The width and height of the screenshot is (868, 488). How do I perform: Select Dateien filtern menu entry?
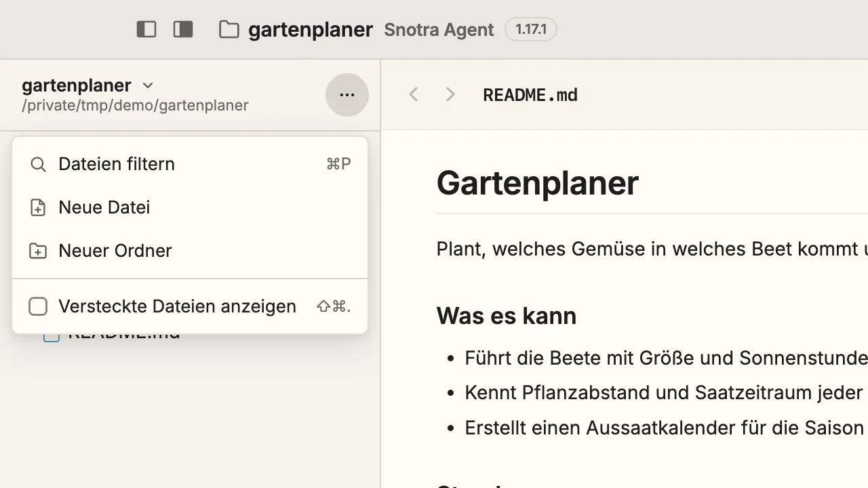pos(190,164)
